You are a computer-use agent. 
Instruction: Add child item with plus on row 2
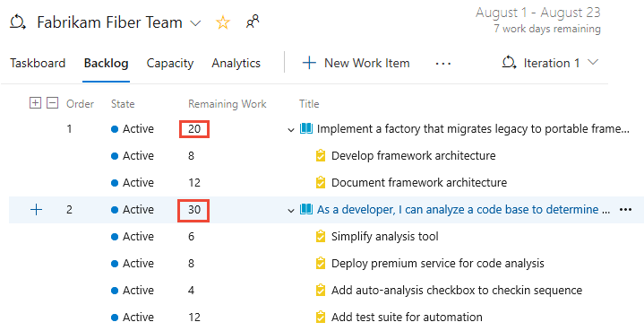click(x=36, y=210)
